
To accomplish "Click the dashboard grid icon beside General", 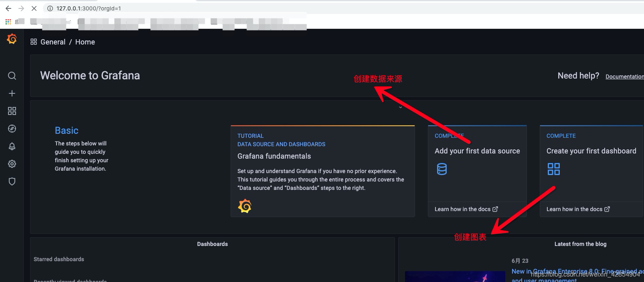I will click(34, 42).
